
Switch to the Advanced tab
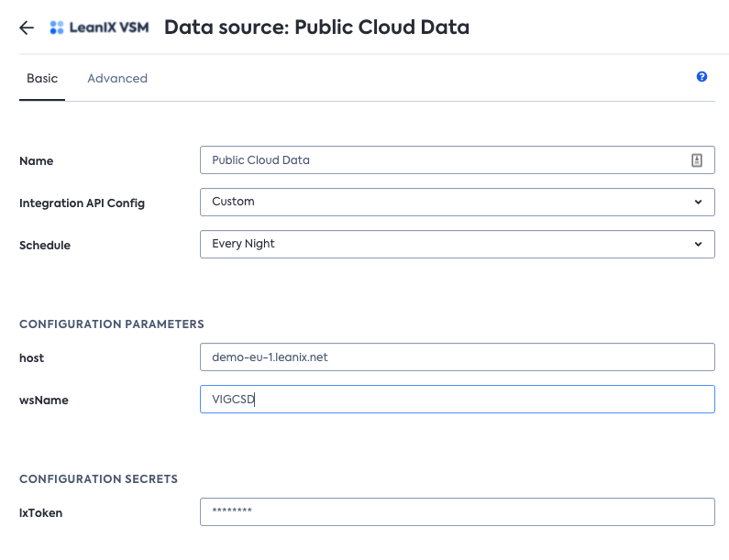pos(117,79)
